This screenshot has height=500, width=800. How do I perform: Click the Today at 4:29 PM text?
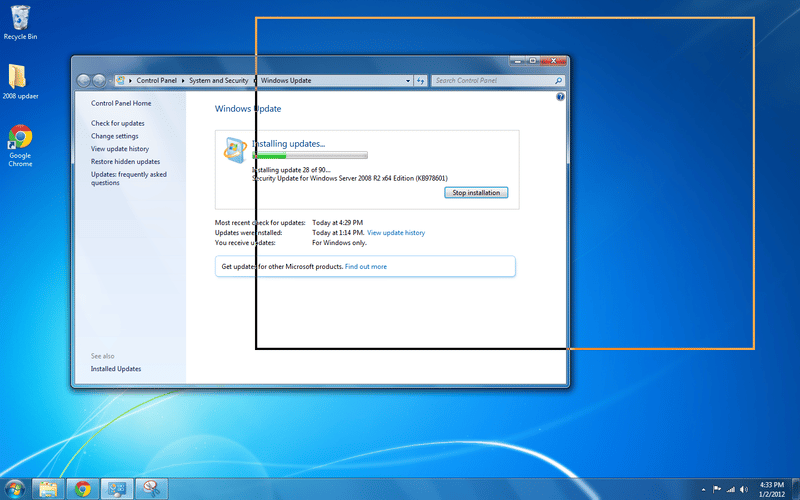pyautogui.click(x=337, y=223)
